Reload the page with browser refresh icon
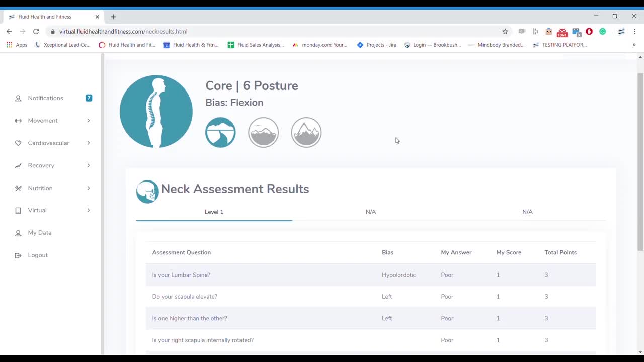This screenshot has height=362, width=644. pos(36,31)
